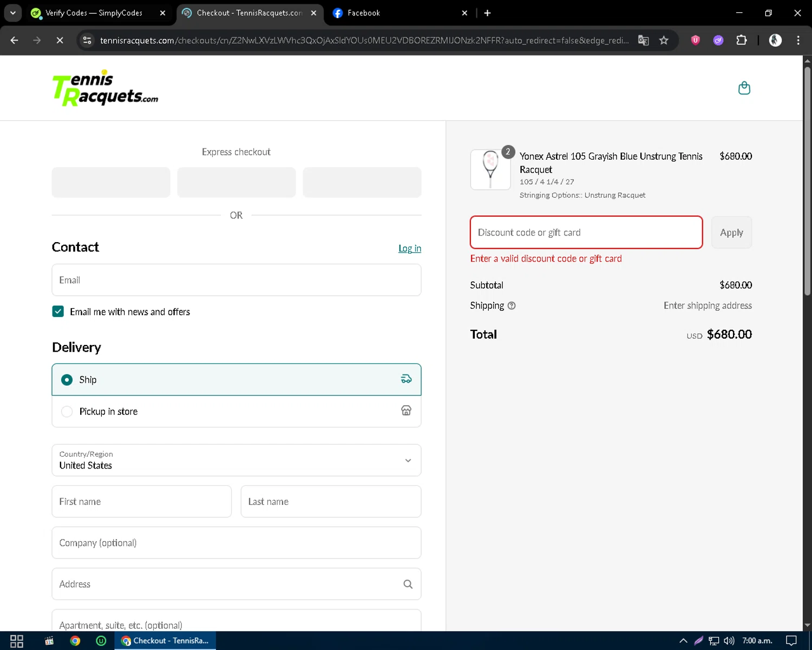Viewport: 812px width, 650px height.
Task: Click the middle express checkout button
Action: tap(237, 182)
